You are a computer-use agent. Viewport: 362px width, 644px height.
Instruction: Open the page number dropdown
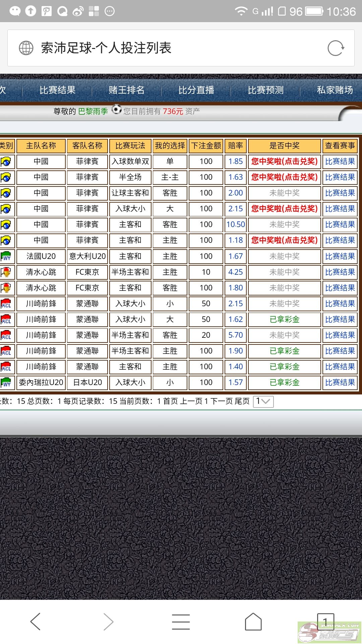pyautogui.click(x=263, y=401)
